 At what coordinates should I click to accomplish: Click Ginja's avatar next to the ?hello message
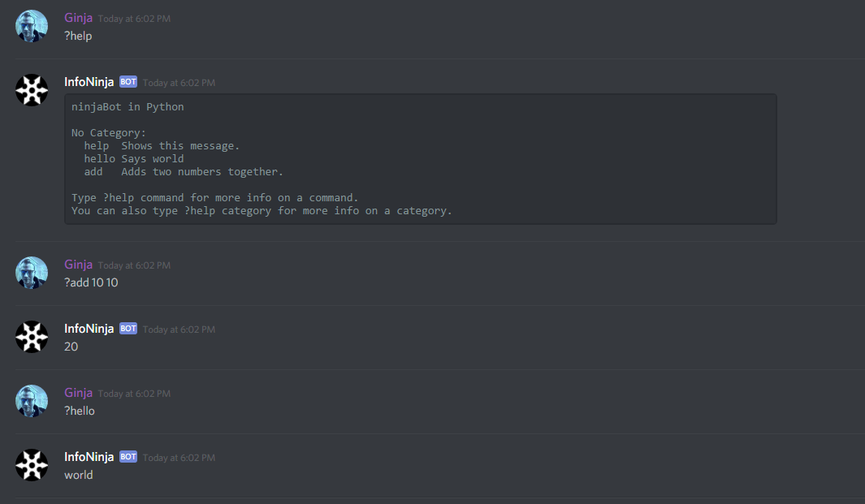32,401
